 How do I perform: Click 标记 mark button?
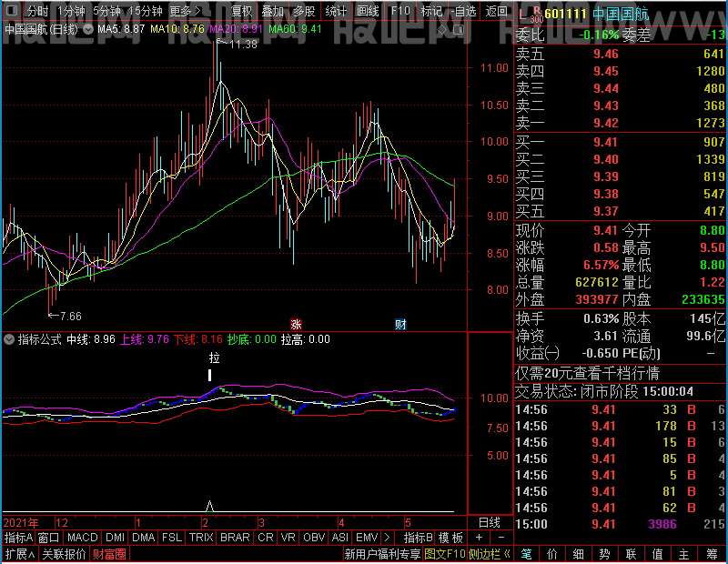(x=431, y=11)
